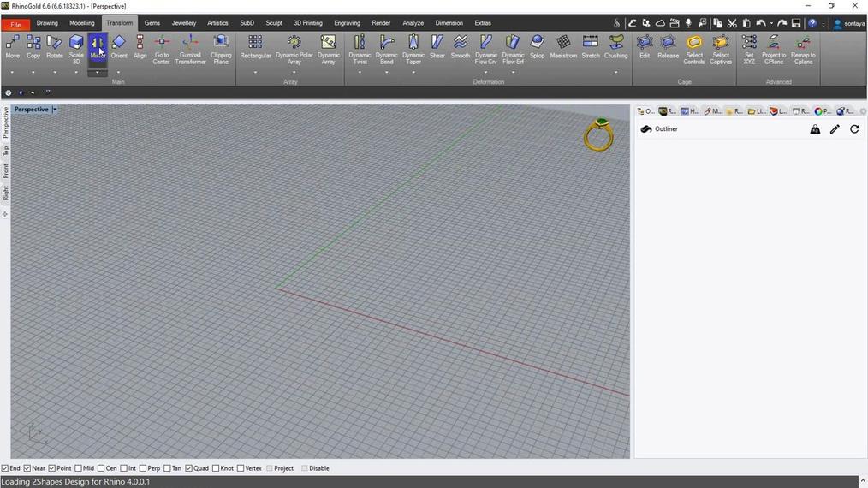868x488 pixels.
Task: Select the Align tool
Action: coord(140,47)
